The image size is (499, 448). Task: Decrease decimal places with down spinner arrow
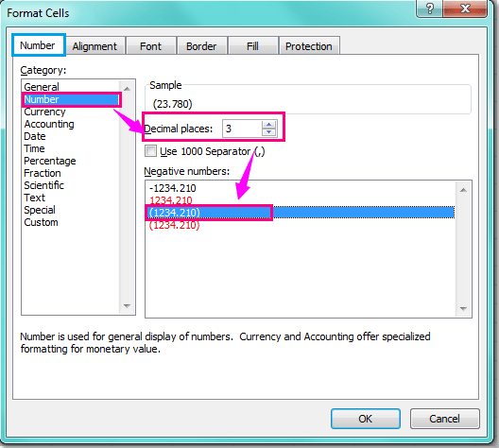(269, 132)
